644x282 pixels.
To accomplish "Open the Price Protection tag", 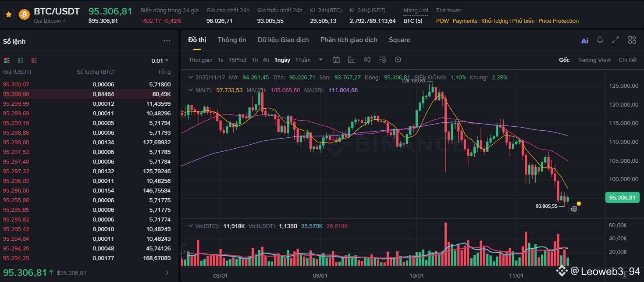I will [559, 21].
